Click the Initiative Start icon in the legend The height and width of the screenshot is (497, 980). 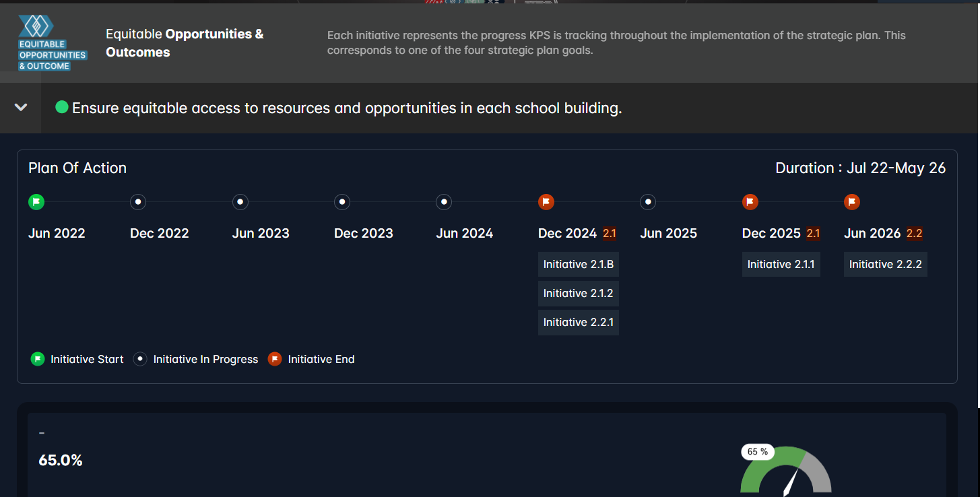tap(37, 359)
